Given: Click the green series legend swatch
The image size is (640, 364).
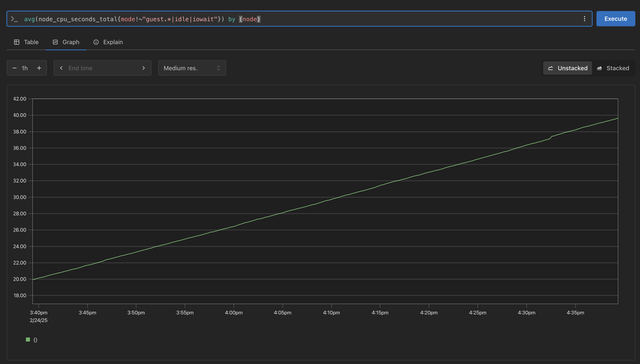Looking at the screenshot, I should [28, 339].
